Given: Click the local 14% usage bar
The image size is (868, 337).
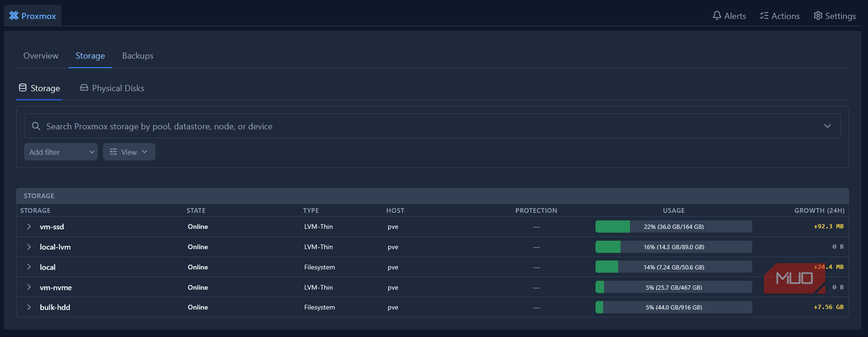Looking at the screenshot, I should pos(674,267).
